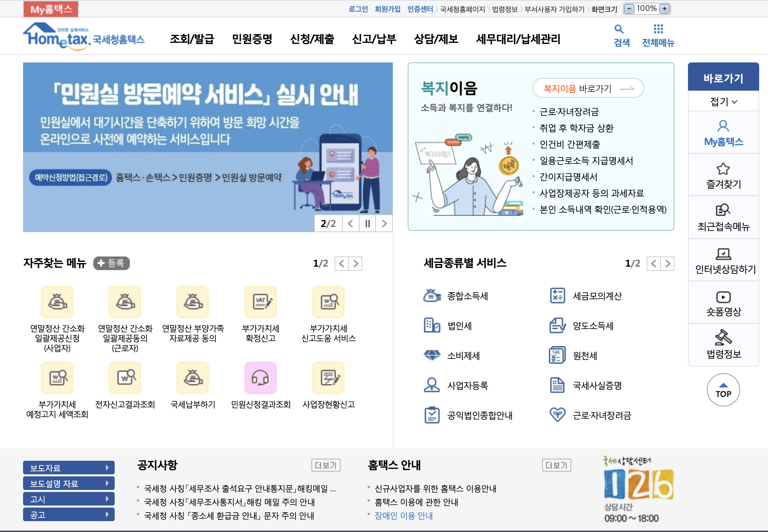Open My홈택스 in the sidebar
This screenshot has width=768, height=532.
723,133
